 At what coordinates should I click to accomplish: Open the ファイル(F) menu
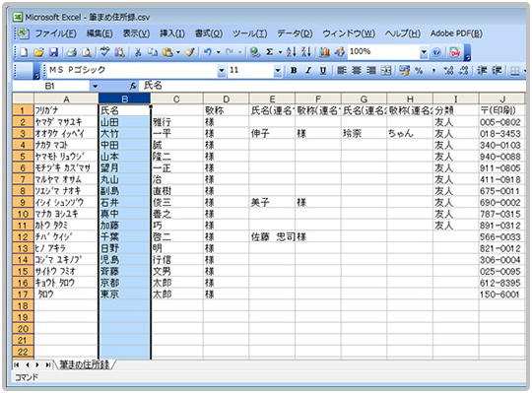point(55,33)
